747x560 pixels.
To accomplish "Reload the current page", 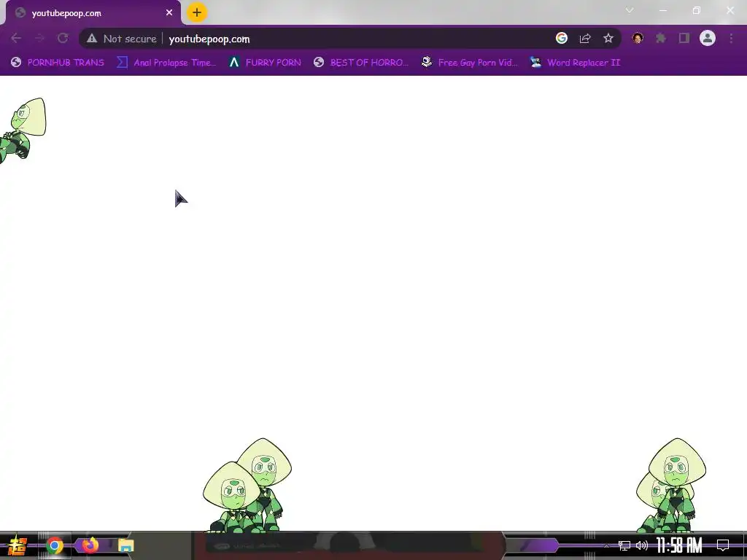I will click(x=63, y=38).
